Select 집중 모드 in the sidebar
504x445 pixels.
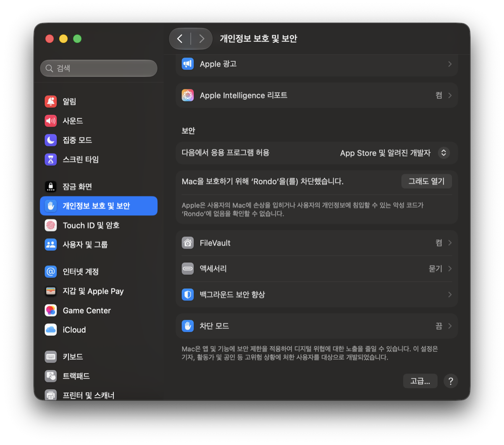(x=99, y=140)
